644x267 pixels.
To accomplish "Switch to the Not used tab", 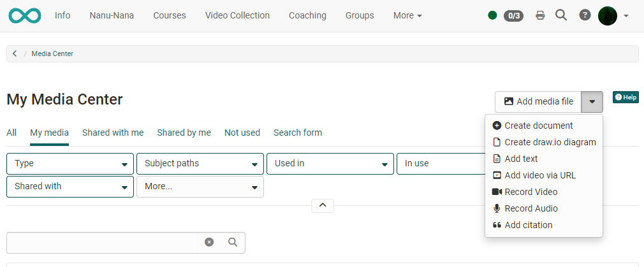I will pos(242,133).
